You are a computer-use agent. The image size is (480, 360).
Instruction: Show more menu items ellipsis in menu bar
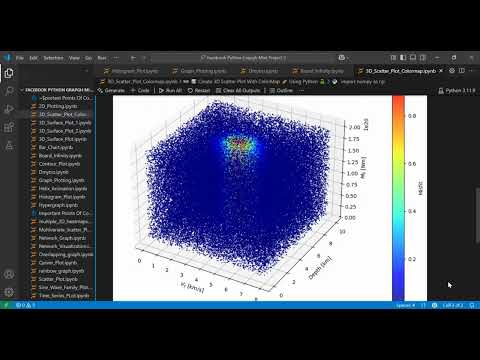(116, 58)
